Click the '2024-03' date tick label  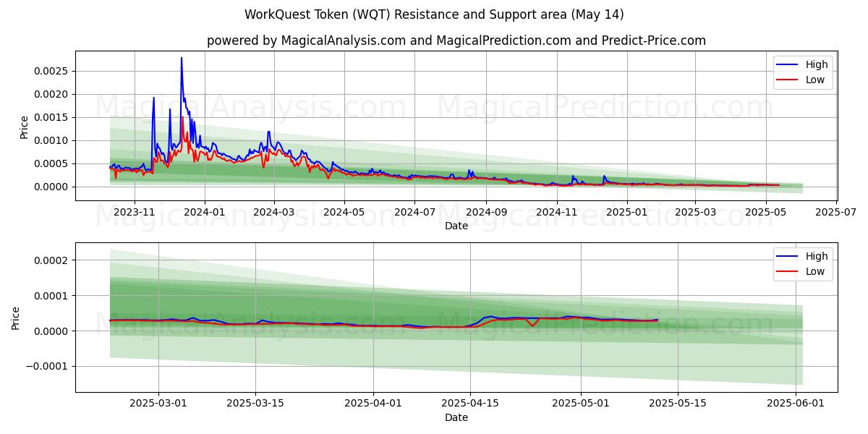point(274,212)
